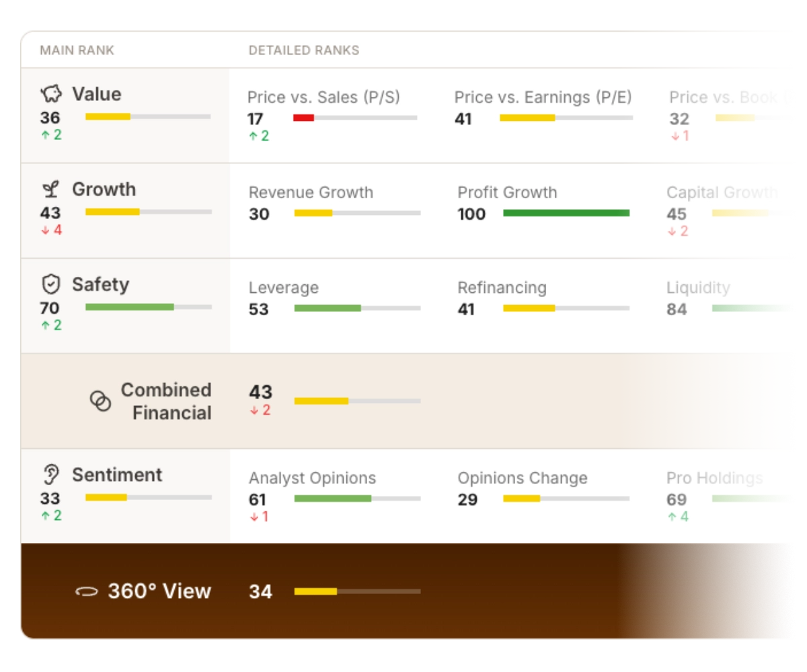Select the Safety main rank label
Viewport: 807px width, 672px height.
tap(101, 284)
